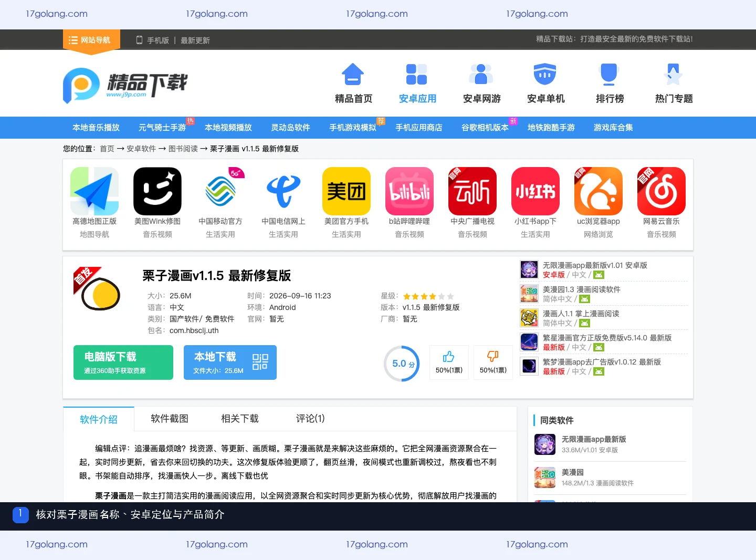Image resolution: width=756 pixels, height=560 pixels.
Task: Switch to the 相关下载 tab
Action: 240,419
